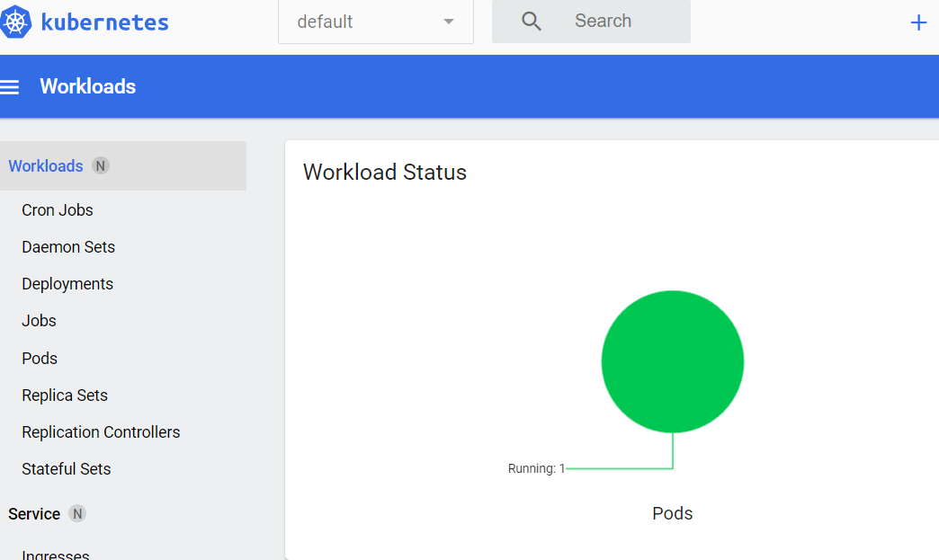Click the magnifier search icon
Image resolution: width=939 pixels, height=560 pixels.
pos(532,22)
